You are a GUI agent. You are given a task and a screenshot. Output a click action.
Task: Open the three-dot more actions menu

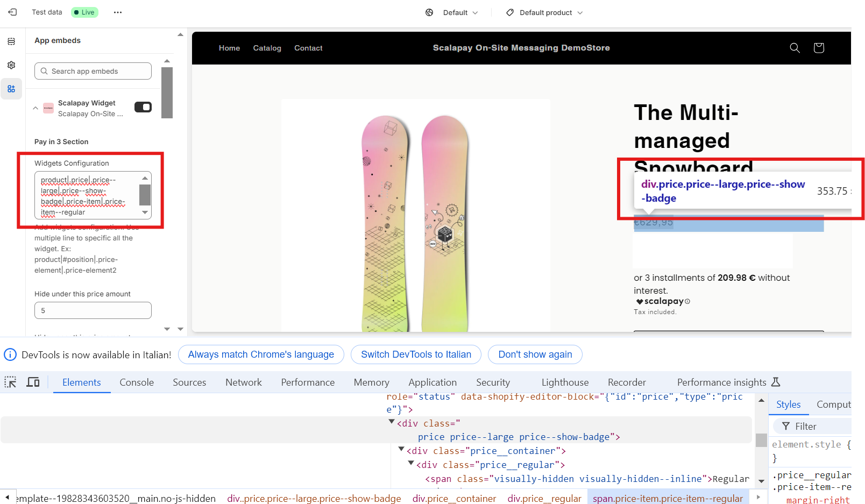click(118, 12)
